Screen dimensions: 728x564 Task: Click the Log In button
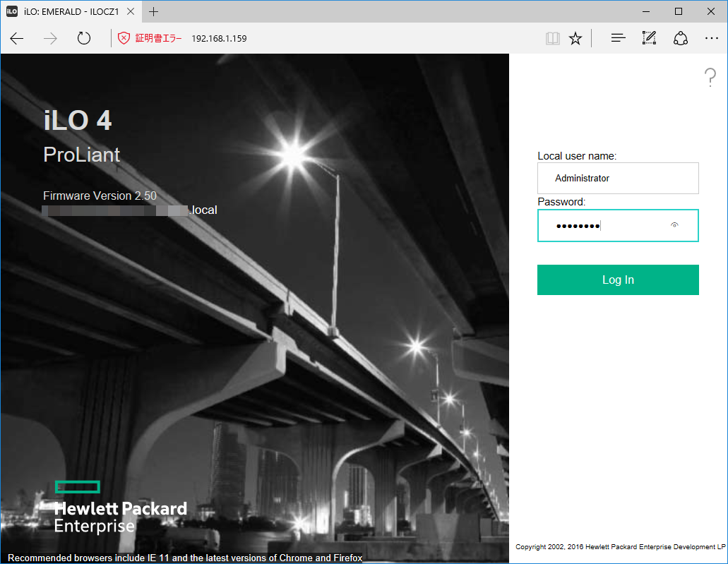(618, 280)
